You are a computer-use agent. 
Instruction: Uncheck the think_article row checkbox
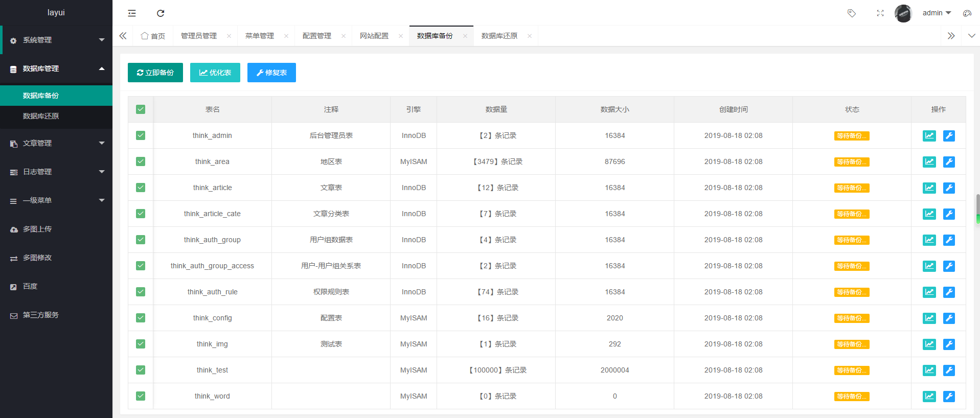point(141,188)
